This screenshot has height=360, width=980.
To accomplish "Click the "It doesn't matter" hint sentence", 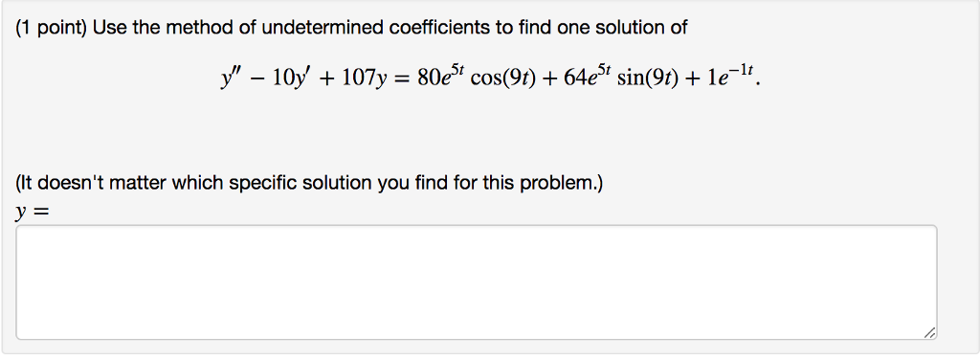I will click(309, 183).
